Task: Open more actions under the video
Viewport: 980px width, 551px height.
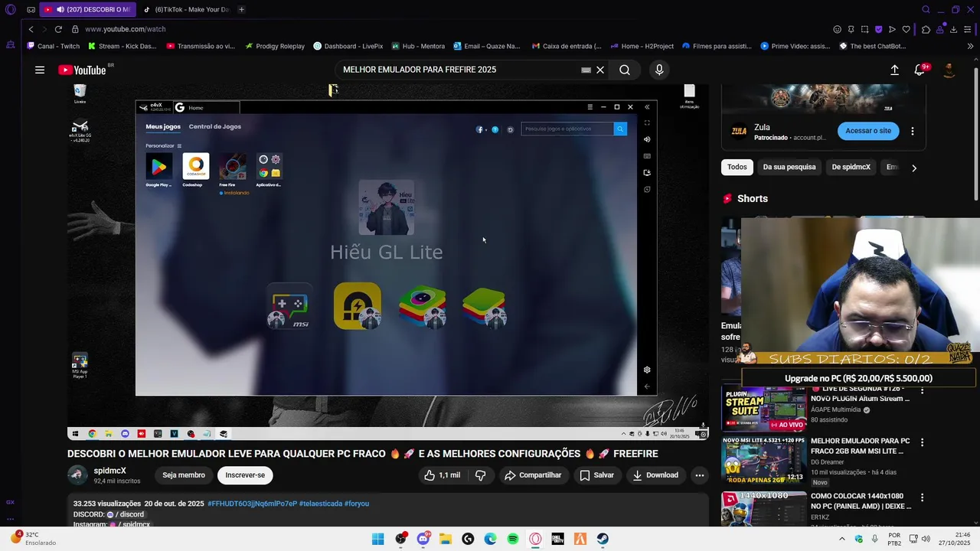Action: [699, 475]
